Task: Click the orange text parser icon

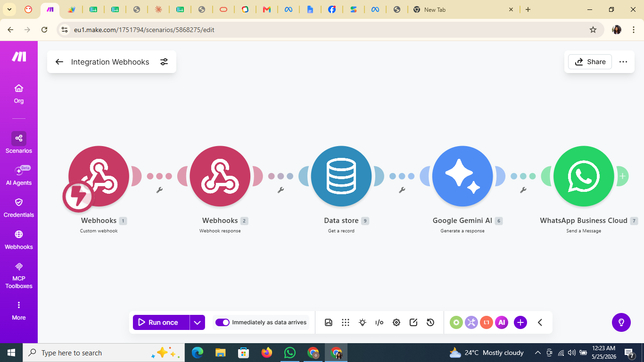Action: coord(487,322)
